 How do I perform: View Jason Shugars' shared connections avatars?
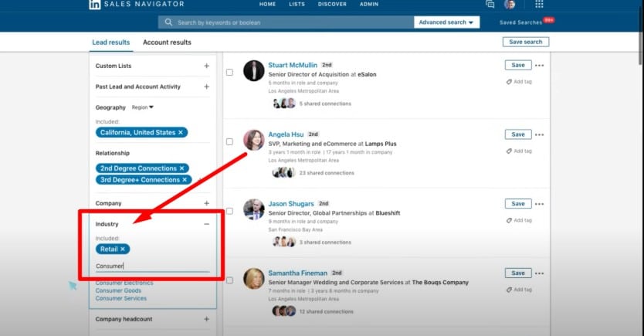click(284, 242)
